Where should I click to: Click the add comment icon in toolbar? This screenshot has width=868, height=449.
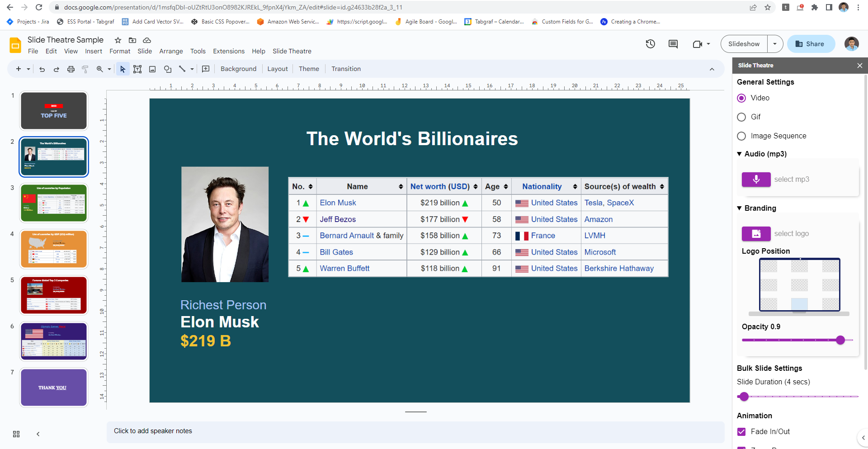[206, 69]
